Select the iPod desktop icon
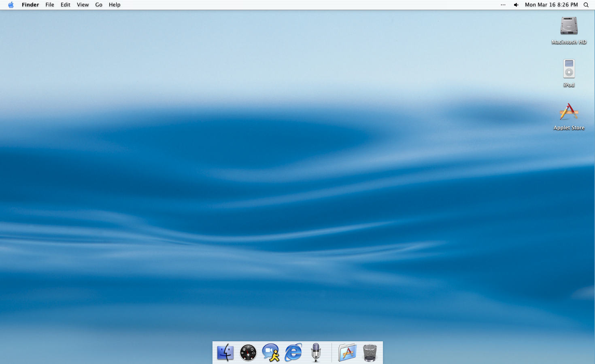The height and width of the screenshot is (364, 595). (x=569, y=69)
